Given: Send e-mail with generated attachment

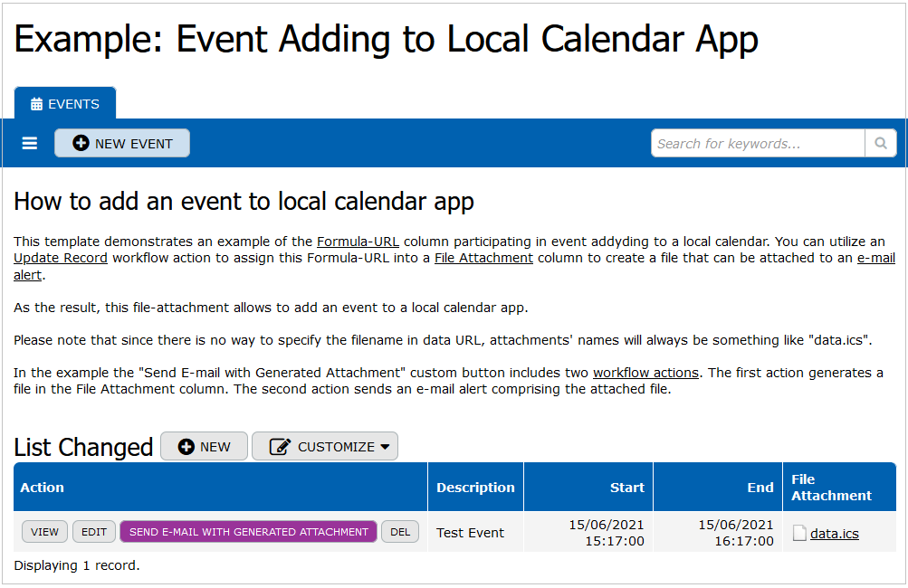Looking at the screenshot, I should (x=248, y=532).
